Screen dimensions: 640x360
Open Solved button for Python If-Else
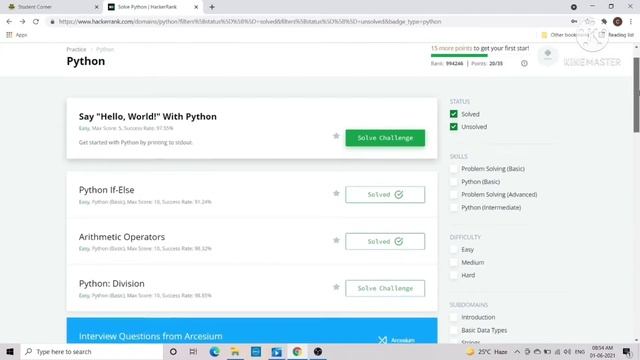pyautogui.click(x=385, y=195)
